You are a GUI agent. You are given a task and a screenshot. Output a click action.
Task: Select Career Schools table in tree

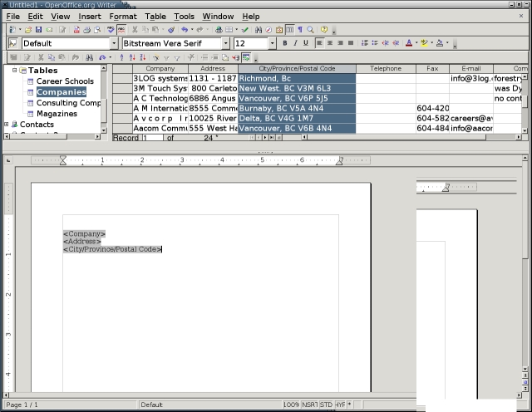[66, 81]
